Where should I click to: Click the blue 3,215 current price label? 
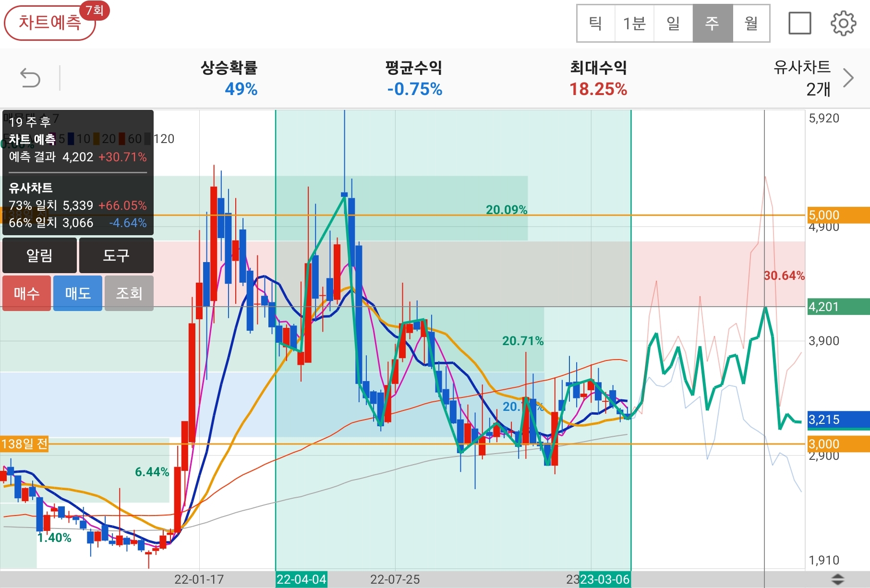click(x=838, y=420)
